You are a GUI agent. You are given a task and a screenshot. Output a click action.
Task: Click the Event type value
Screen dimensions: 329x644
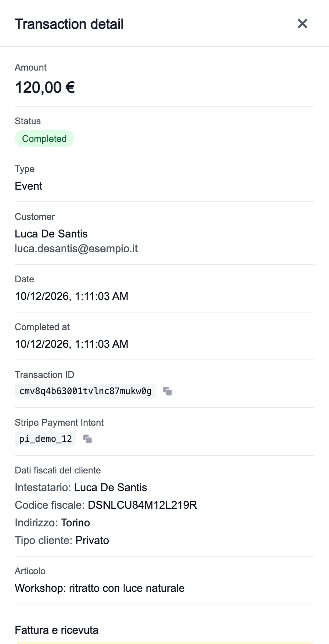pyautogui.click(x=29, y=186)
